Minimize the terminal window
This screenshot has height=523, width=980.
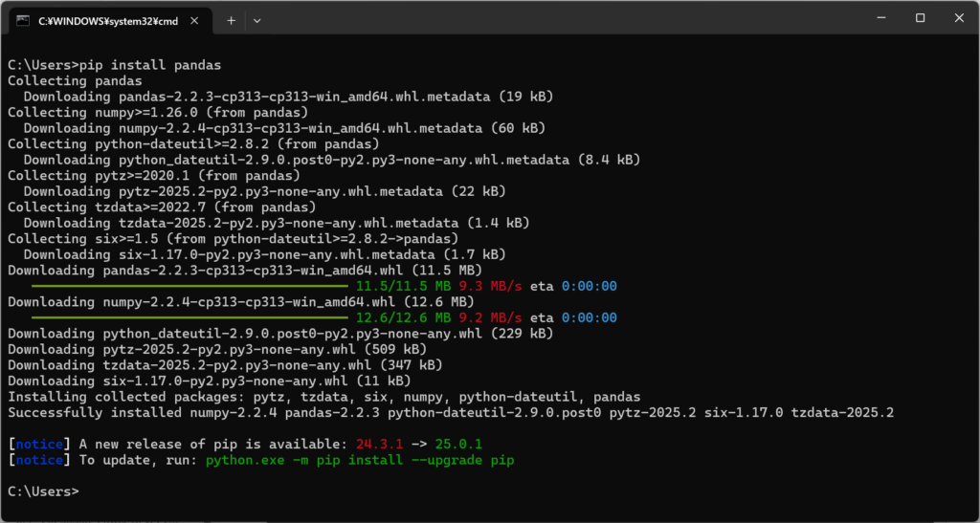click(881, 18)
